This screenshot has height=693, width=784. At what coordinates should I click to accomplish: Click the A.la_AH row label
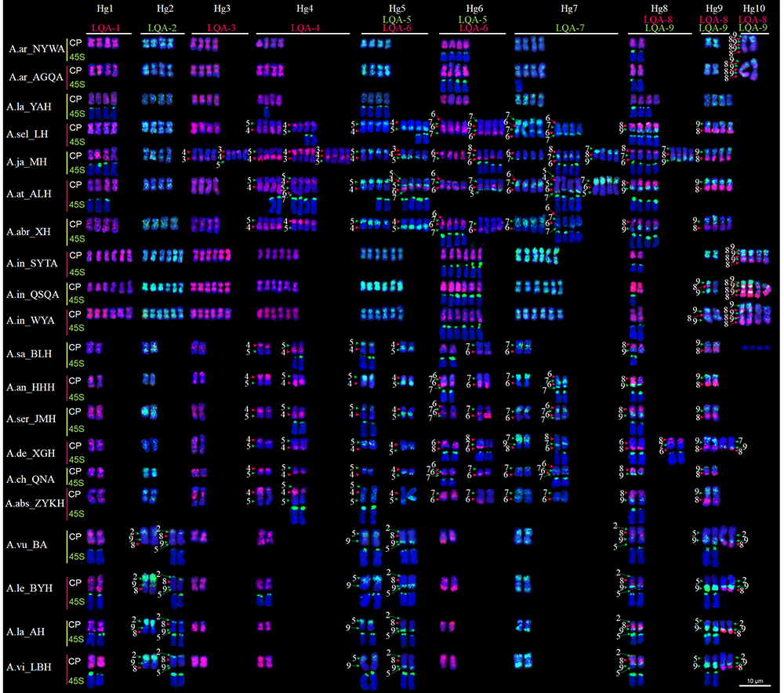coord(26,632)
